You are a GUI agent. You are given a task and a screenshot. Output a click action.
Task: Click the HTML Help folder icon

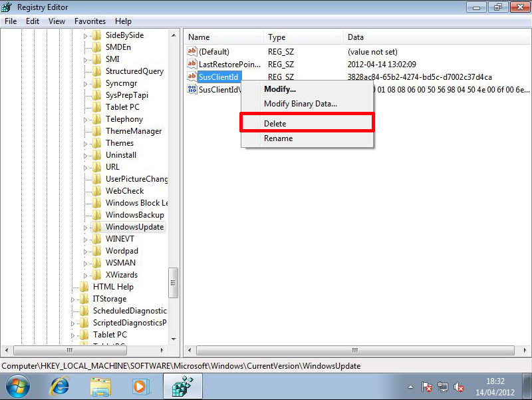point(84,287)
